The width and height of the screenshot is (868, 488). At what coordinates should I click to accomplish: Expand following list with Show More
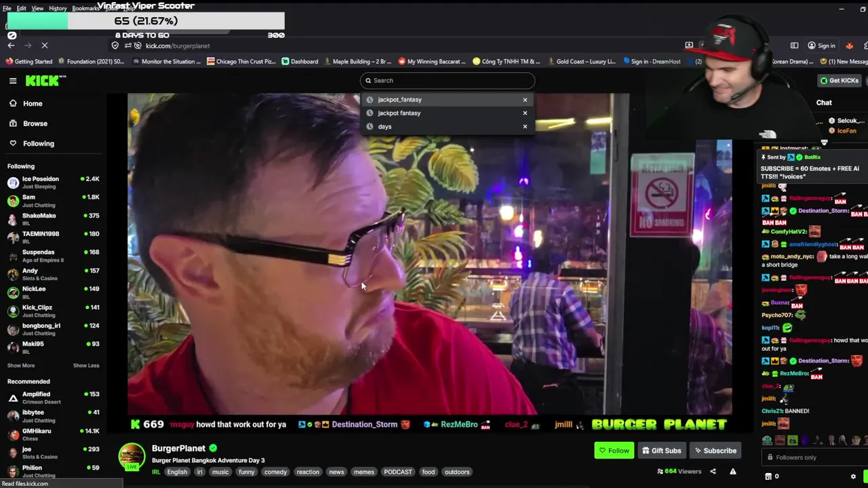(x=21, y=365)
